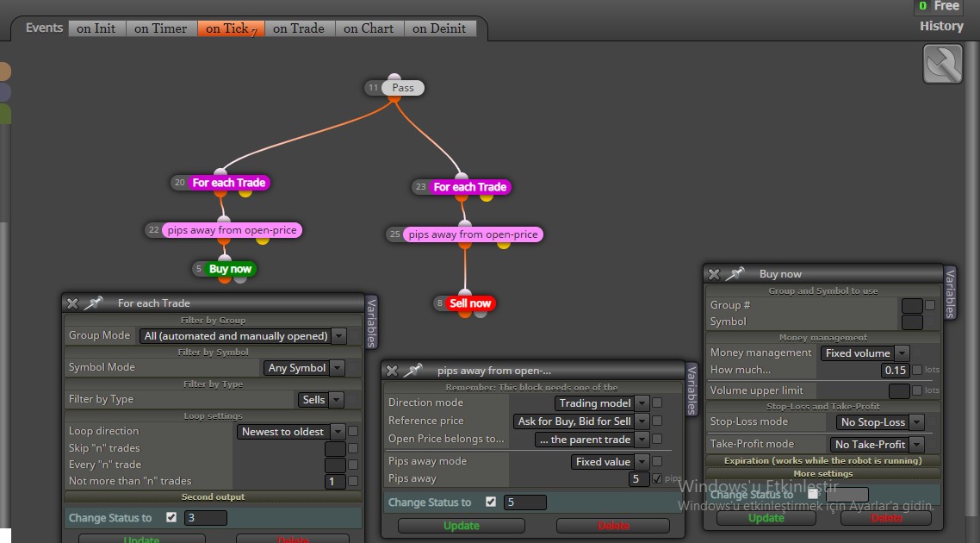Click the How much lots input field
Image resolution: width=980 pixels, height=543 pixels.
point(895,371)
